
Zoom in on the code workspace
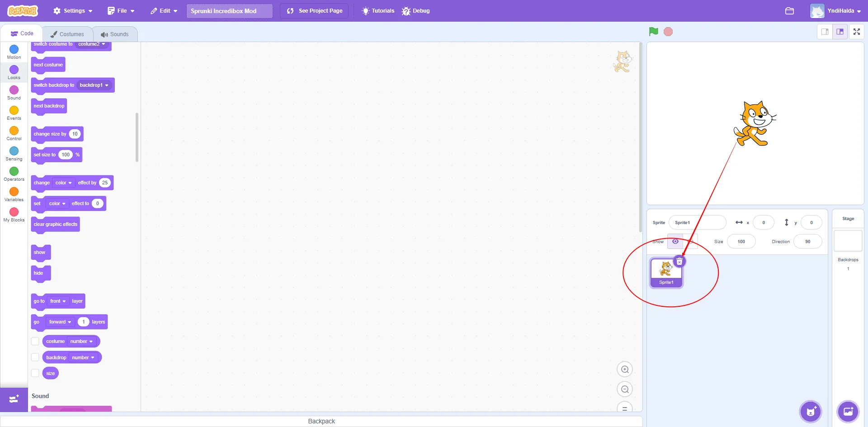(x=625, y=370)
